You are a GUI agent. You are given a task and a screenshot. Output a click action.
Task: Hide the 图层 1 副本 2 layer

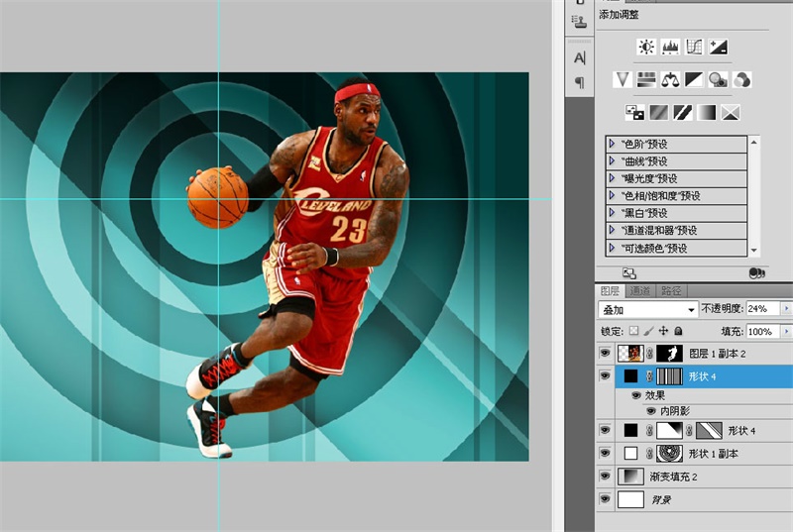606,353
